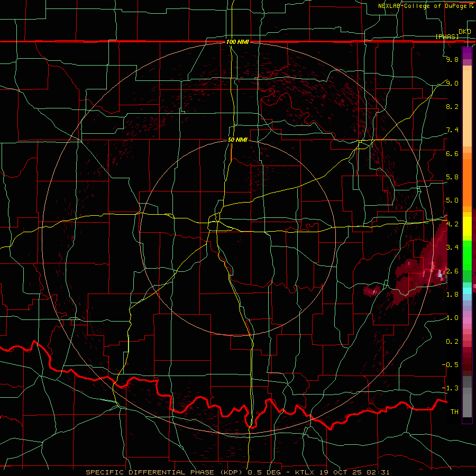Click the yellow segment of the color bar

pyautogui.click(x=467, y=226)
